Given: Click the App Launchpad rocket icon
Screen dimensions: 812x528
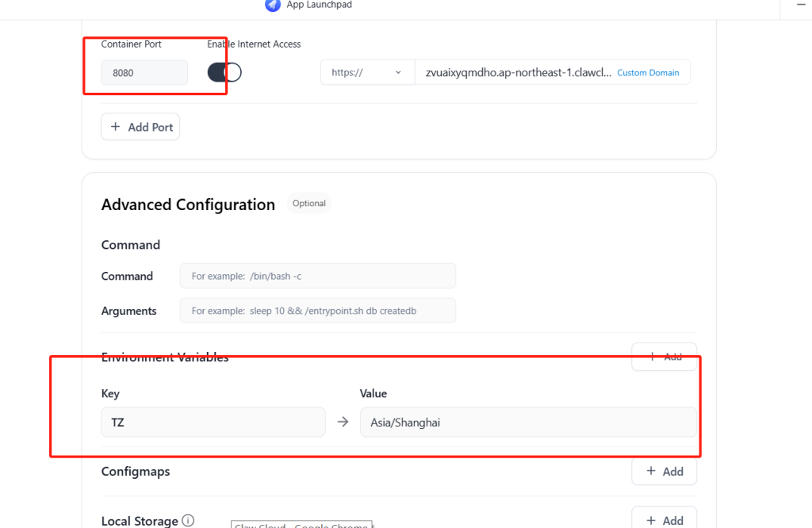Looking at the screenshot, I should pos(273,5).
